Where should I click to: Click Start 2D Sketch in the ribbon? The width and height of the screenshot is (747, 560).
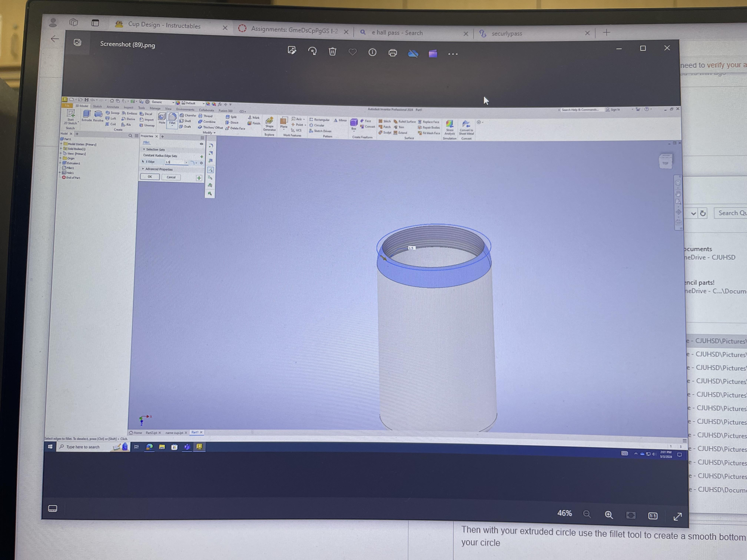[71, 117]
